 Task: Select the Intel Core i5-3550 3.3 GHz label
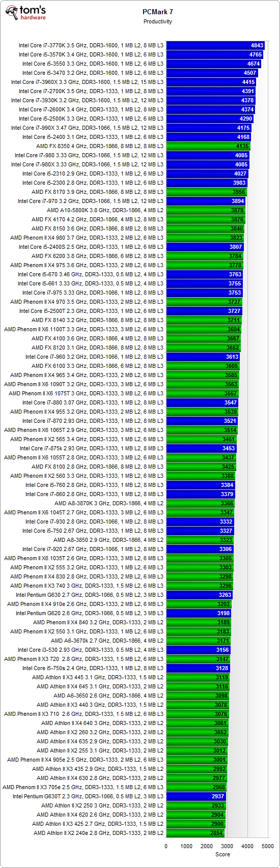(x=93, y=64)
